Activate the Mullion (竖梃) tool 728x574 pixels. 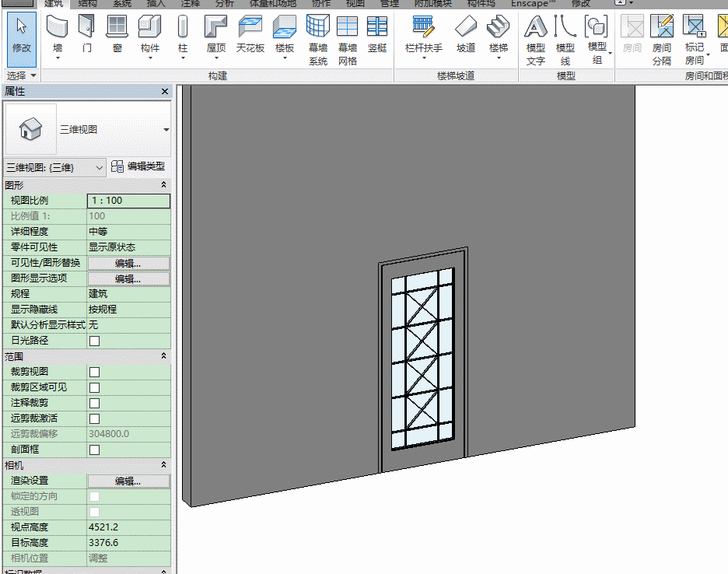coord(377,33)
